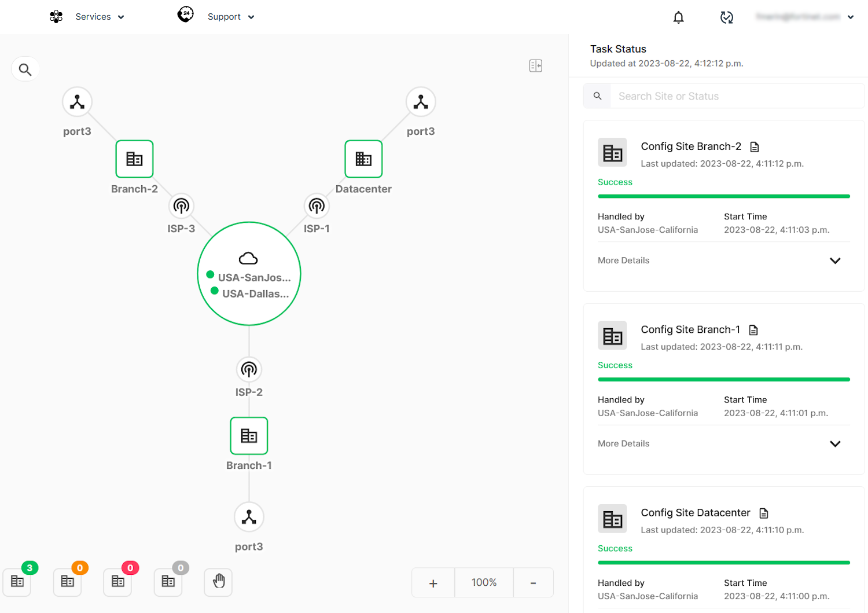The height and width of the screenshot is (613, 868).
Task: Expand More Details for Config Site Branch-1
Action: (834, 444)
